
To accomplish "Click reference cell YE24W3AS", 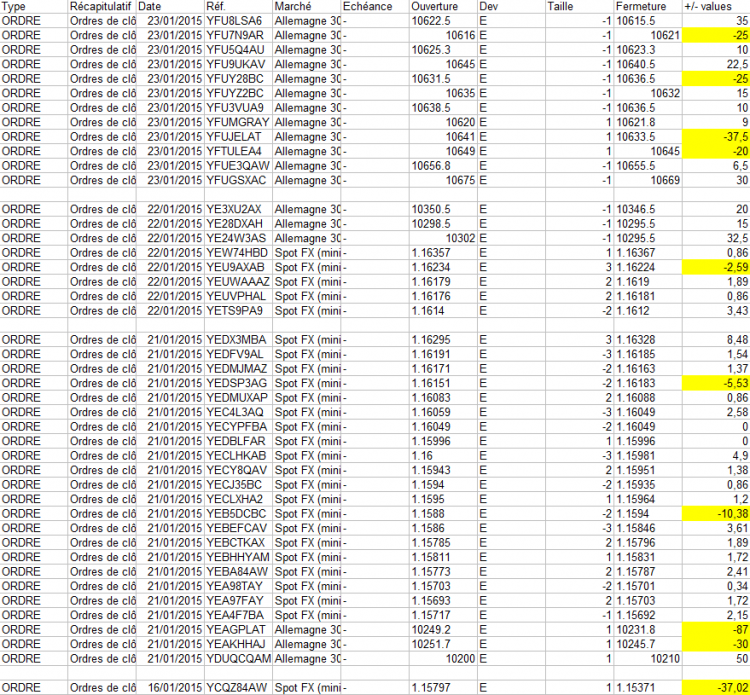I will 239,238.
